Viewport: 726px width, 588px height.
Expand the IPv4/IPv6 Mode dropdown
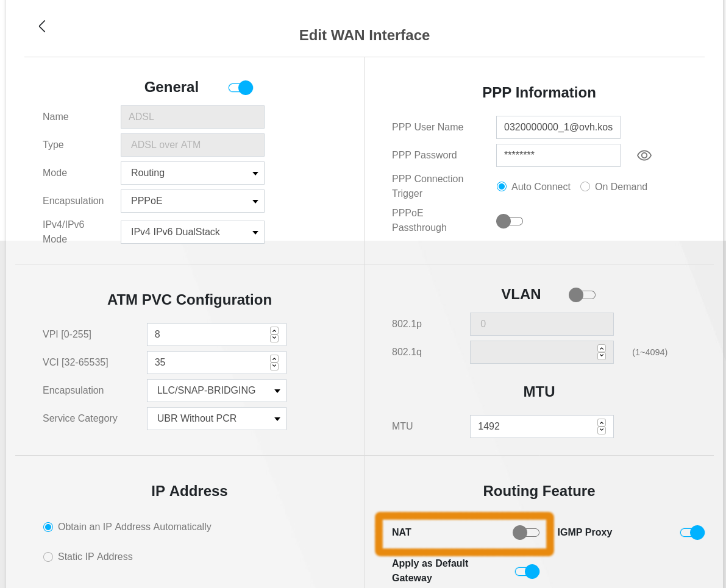[x=193, y=232]
